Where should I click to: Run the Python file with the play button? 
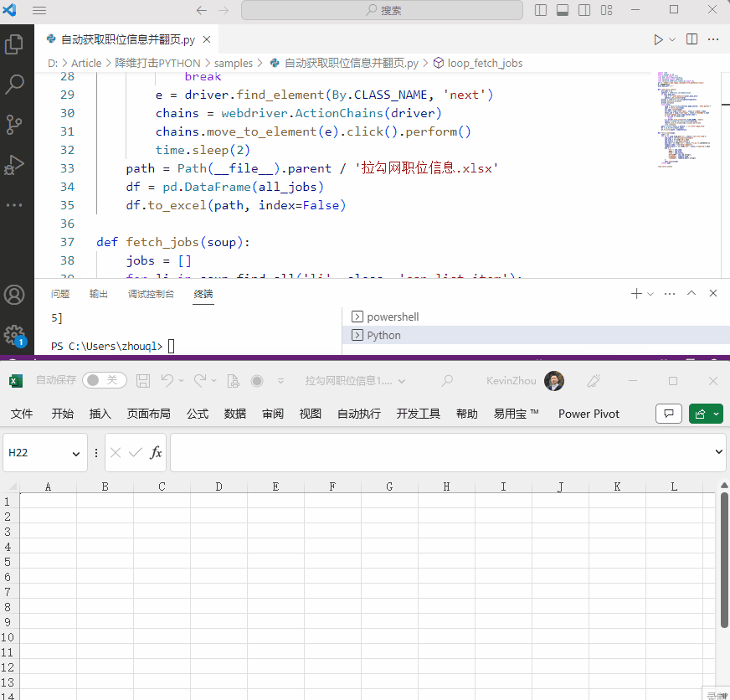(657, 39)
